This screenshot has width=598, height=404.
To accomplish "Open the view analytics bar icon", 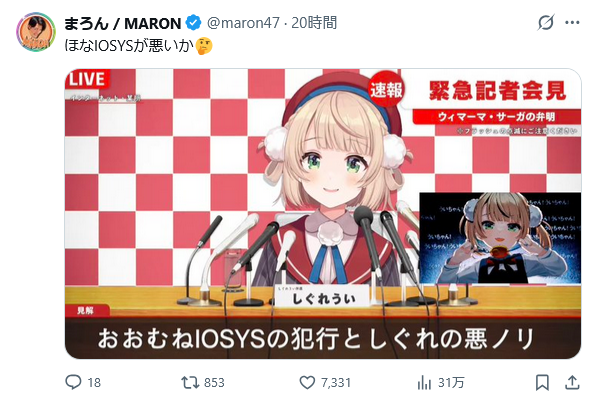I will [x=424, y=382].
